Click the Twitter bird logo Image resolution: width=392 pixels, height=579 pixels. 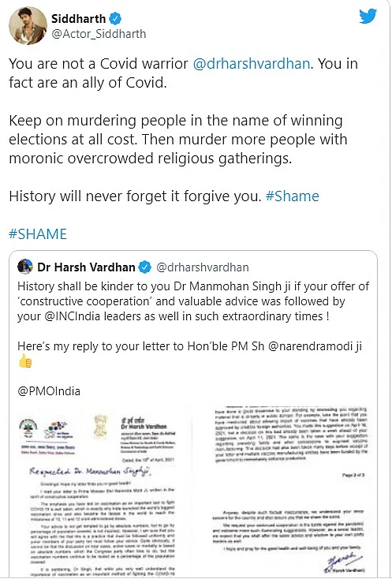click(368, 17)
